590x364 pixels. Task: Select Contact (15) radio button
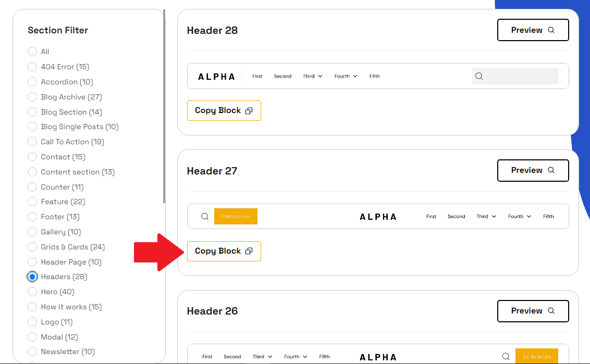[x=32, y=157]
